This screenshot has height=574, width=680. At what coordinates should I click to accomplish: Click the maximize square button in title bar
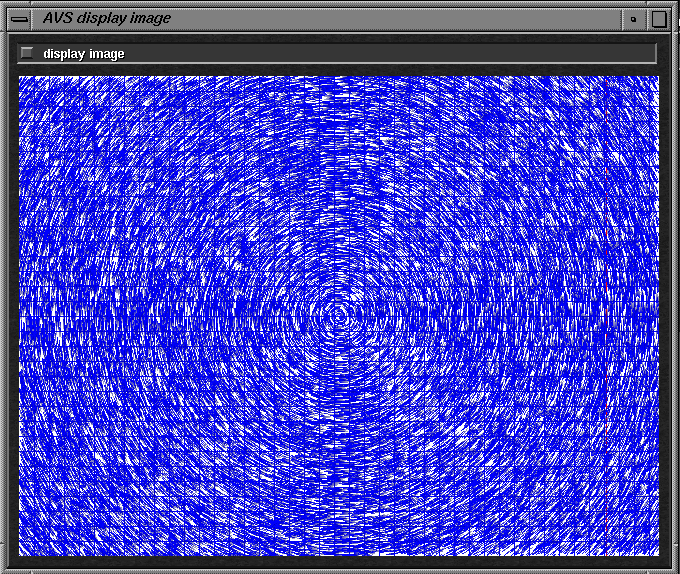pos(659,19)
